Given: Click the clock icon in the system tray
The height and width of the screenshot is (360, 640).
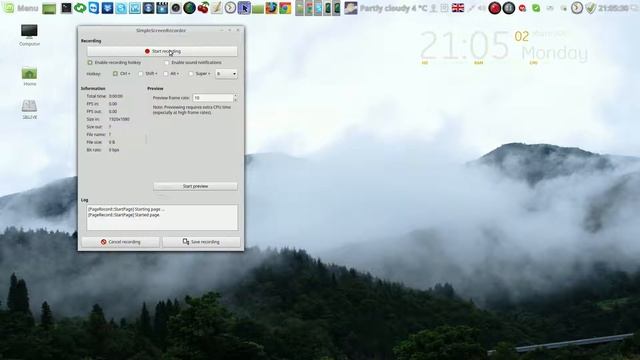Looking at the screenshot, I should [577, 8].
